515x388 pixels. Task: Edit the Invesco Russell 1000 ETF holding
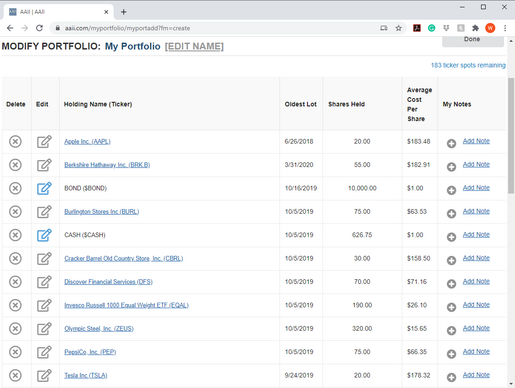(44, 305)
